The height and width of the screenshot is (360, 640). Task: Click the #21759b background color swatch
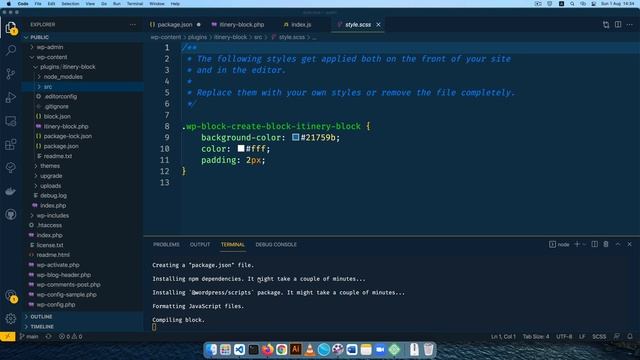(x=296, y=137)
